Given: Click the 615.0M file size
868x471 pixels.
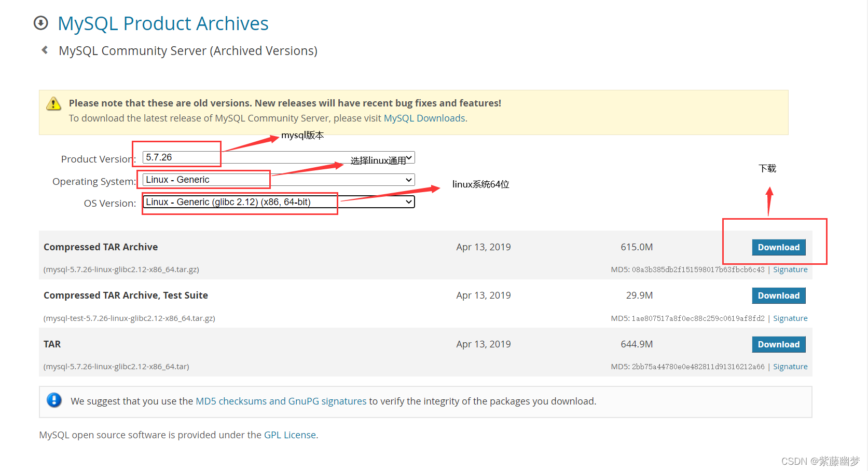Looking at the screenshot, I should click(637, 247).
